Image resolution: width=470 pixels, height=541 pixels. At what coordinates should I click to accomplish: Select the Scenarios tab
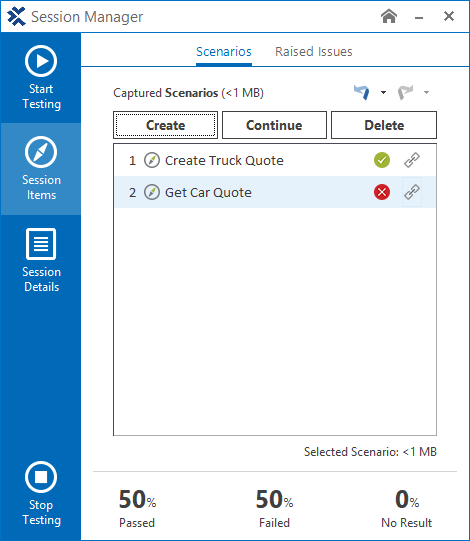pyautogui.click(x=224, y=52)
